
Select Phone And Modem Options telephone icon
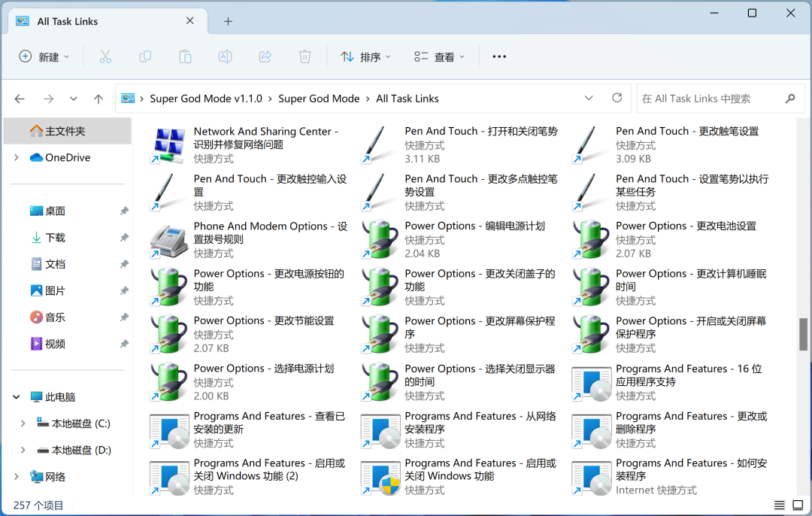168,241
